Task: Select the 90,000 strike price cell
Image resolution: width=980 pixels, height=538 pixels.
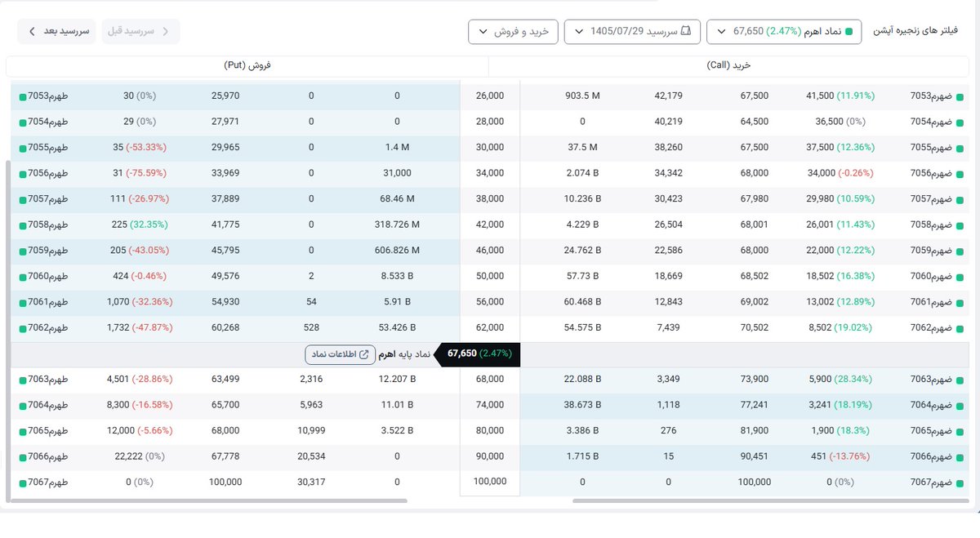Action: tap(490, 456)
